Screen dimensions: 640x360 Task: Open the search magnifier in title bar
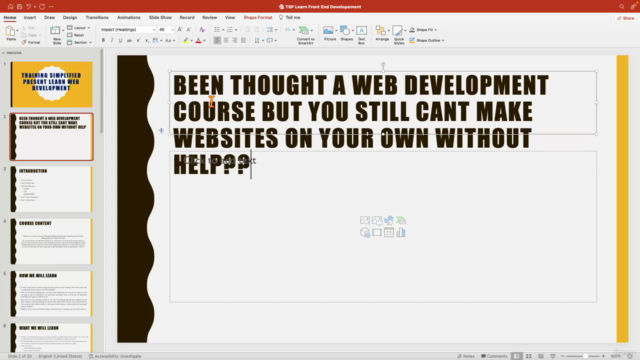621,7
